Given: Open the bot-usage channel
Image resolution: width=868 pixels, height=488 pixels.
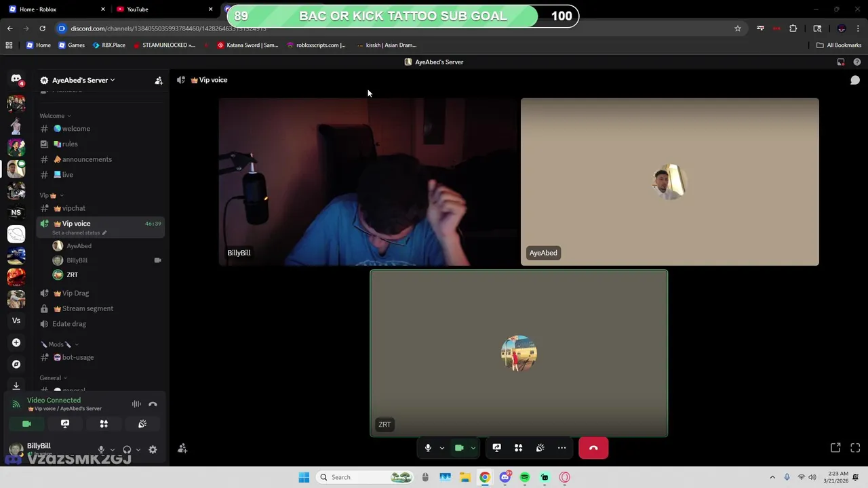Looking at the screenshot, I should point(100,357).
